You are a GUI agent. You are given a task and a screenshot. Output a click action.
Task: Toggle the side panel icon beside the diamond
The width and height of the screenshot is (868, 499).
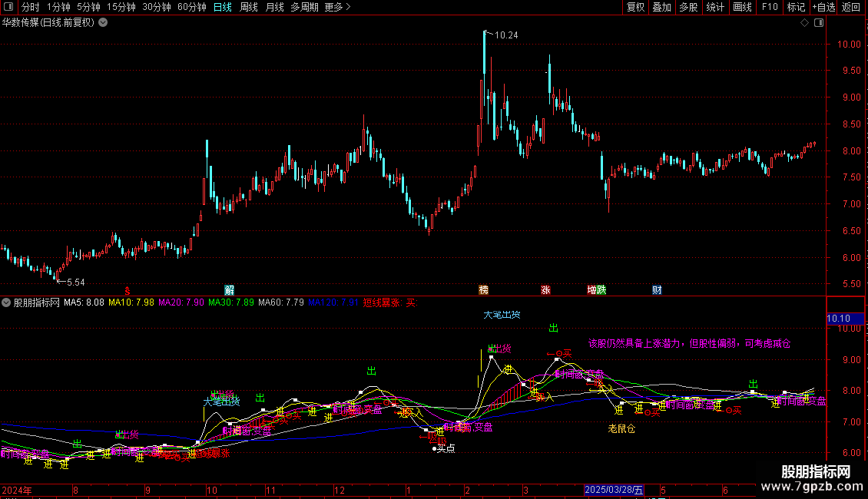819,23
